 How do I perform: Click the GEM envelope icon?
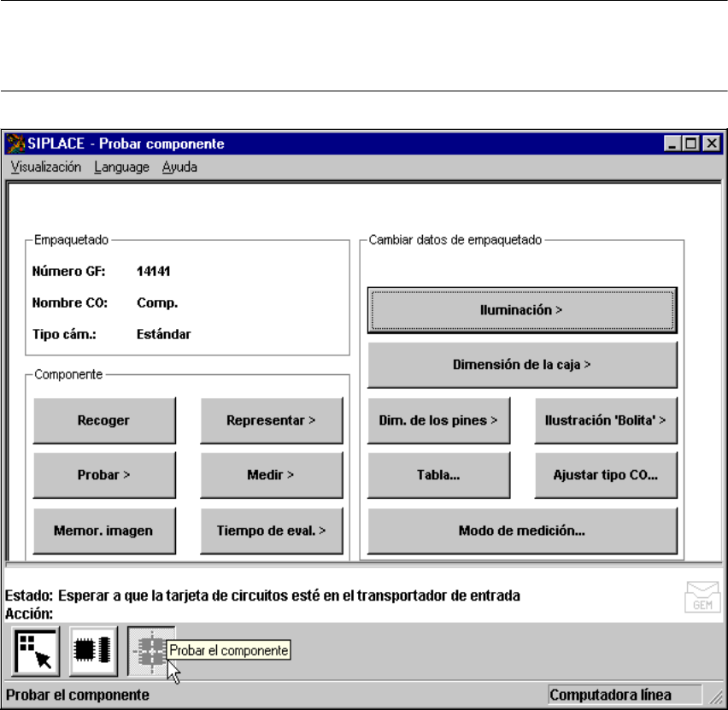pos(701,597)
